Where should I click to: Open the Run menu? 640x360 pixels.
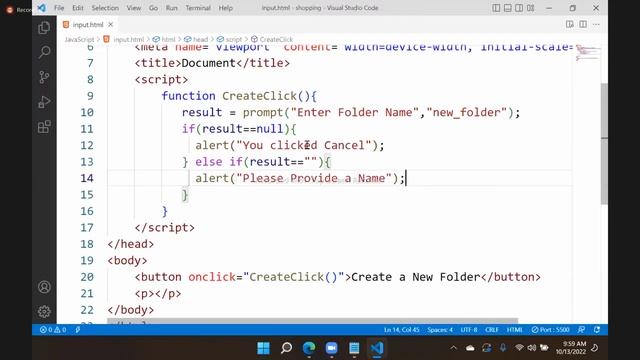(x=171, y=8)
